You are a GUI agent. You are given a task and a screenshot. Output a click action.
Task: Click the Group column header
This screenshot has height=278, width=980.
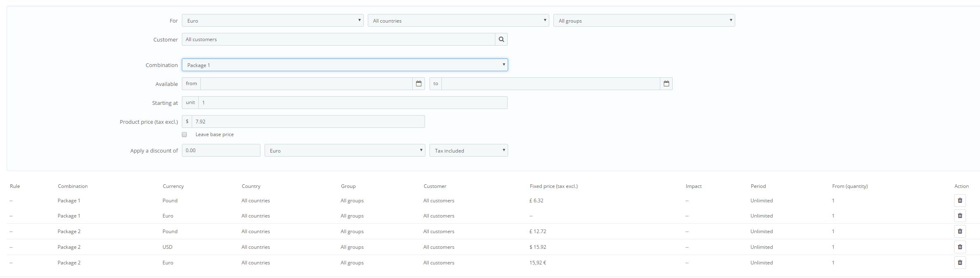pos(348,186)
